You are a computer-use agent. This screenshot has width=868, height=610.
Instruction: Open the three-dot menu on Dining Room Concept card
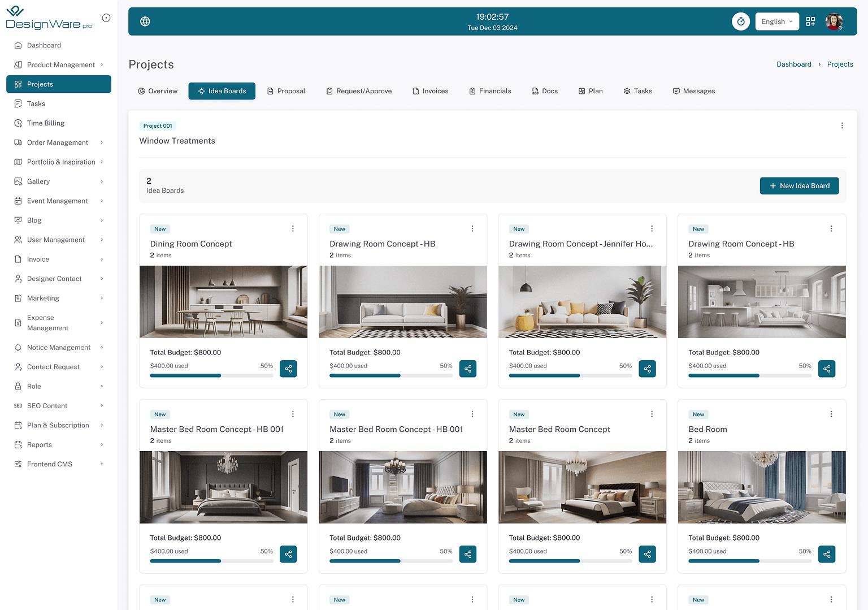pyautogui.click(x=293, y=229)
